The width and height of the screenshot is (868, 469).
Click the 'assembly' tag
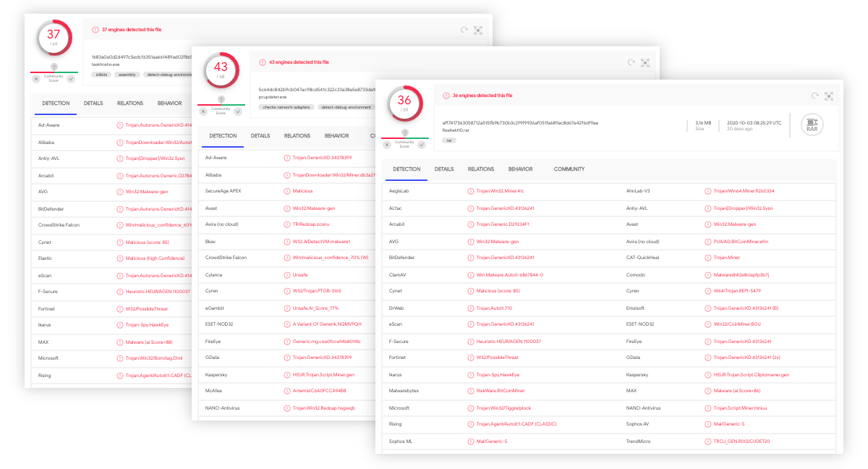(x=127, y=74)
